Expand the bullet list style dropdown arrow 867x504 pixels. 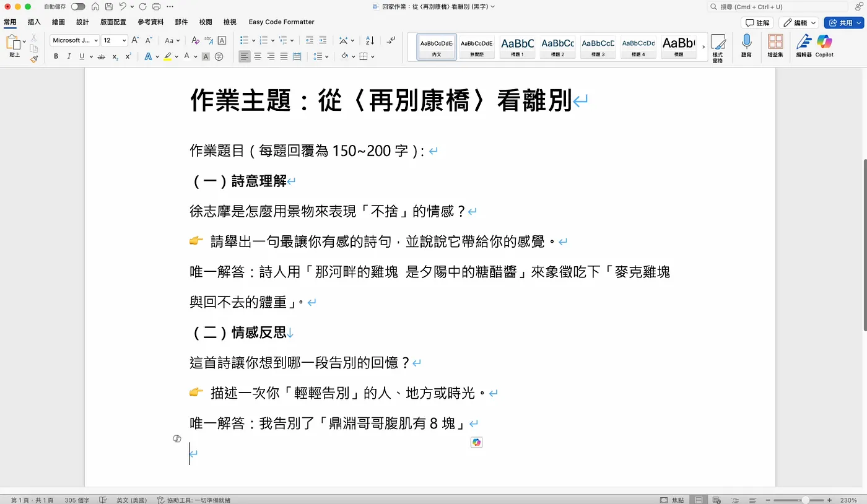[253, 40]
